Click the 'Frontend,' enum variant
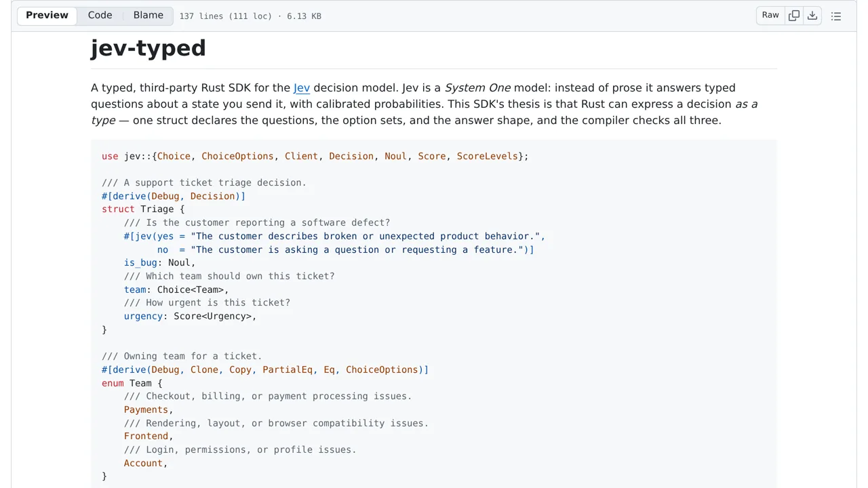Viewport: 868px width, 488px height. pos(149,436)
